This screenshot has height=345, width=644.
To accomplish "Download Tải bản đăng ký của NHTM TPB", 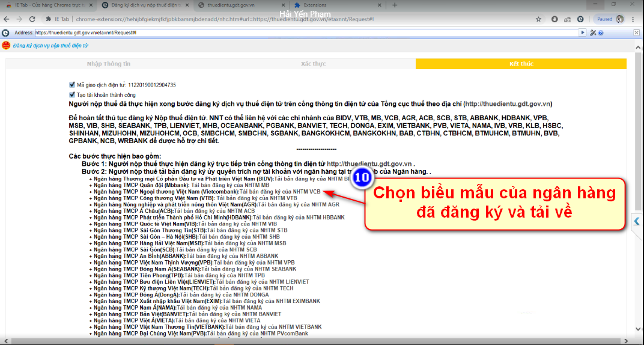I will point(225,275).
